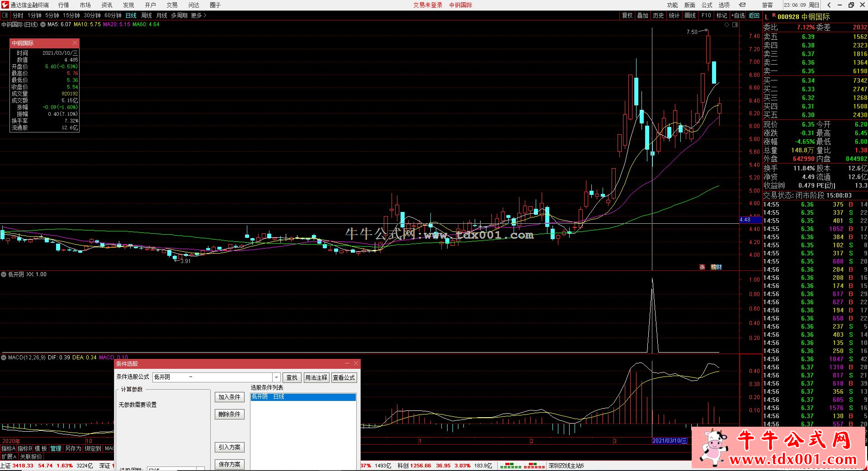The width and height of the screenshot is (868, 471).
Task: Expand the 扩展 panel toggle
Action: 9,457
